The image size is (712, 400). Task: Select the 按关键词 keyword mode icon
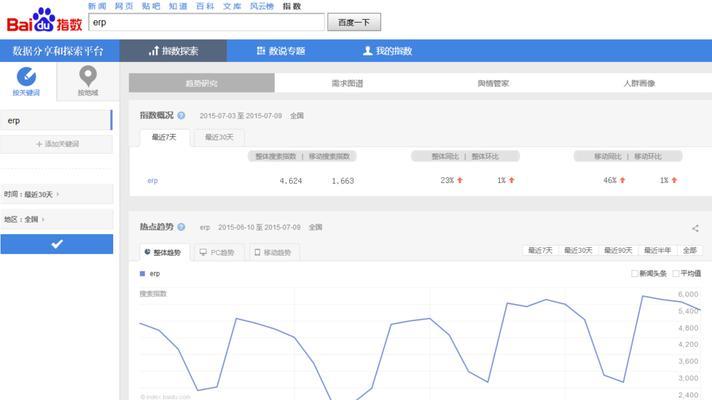[x=26, y=76]
